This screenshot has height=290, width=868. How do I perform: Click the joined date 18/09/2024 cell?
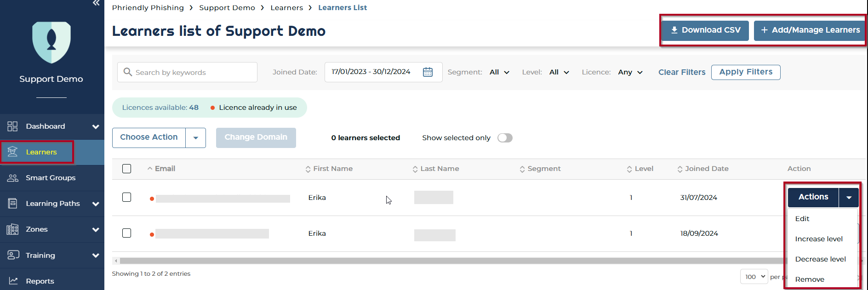coord(699,233)
